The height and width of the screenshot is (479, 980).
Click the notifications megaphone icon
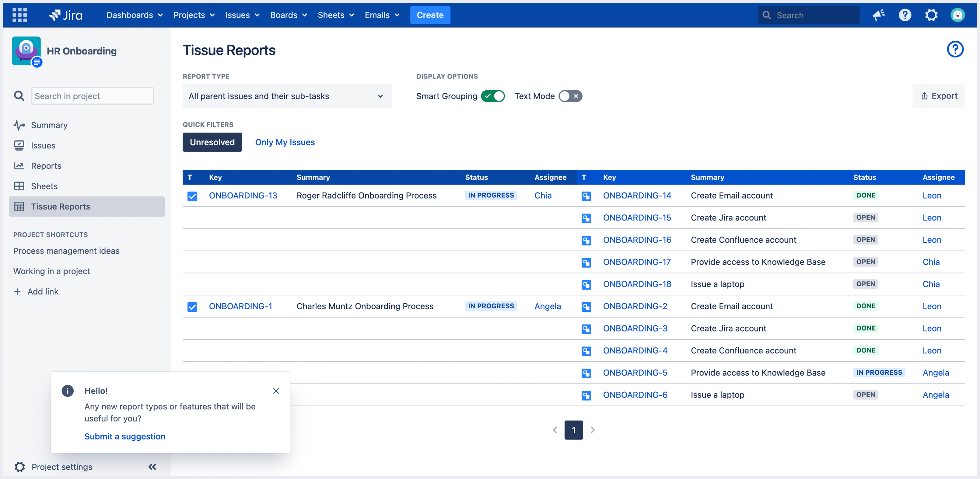point(878,15)
